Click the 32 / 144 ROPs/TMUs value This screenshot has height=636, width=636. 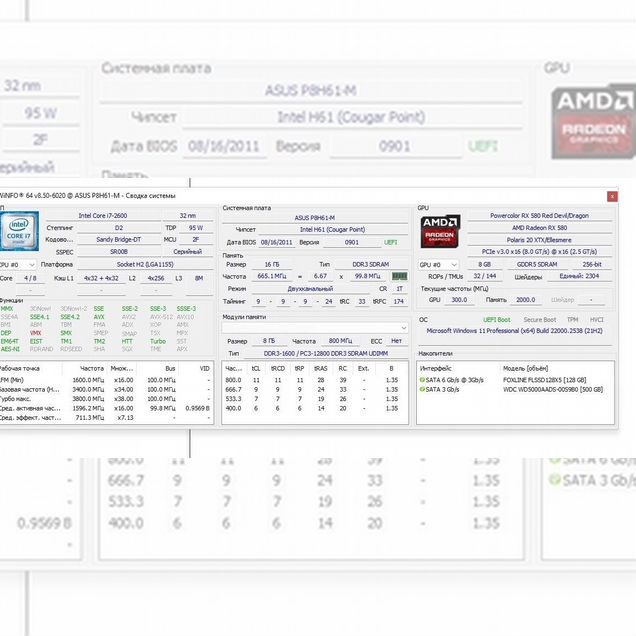(x=485, y=276)
